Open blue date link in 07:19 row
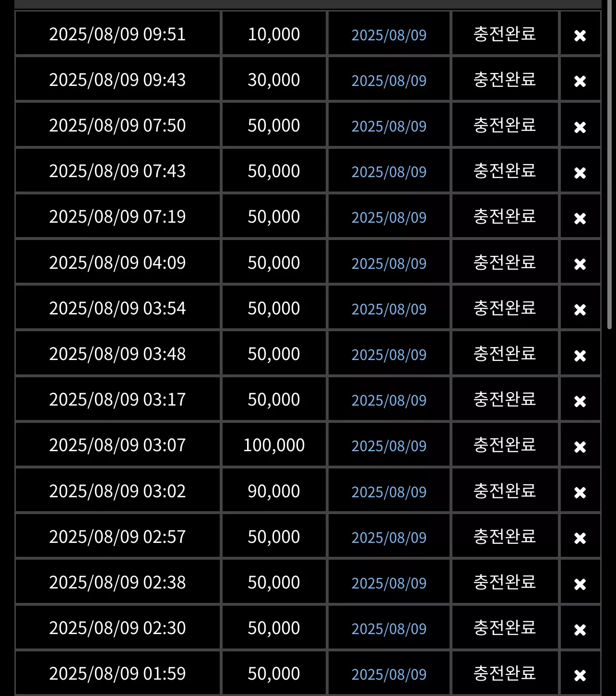The image size is (616, 696). (x=389, y=217)
